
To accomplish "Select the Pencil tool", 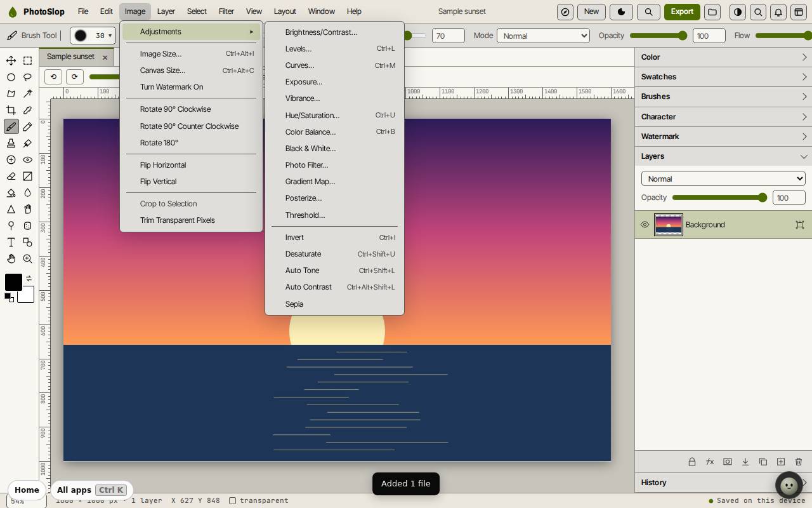I will coord(27,126).
